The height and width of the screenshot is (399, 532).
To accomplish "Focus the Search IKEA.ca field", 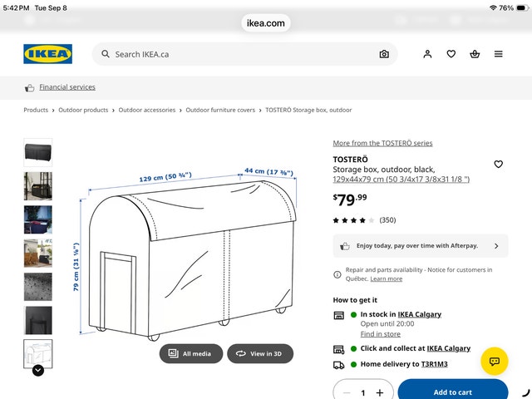I will (x=244, y=54).
